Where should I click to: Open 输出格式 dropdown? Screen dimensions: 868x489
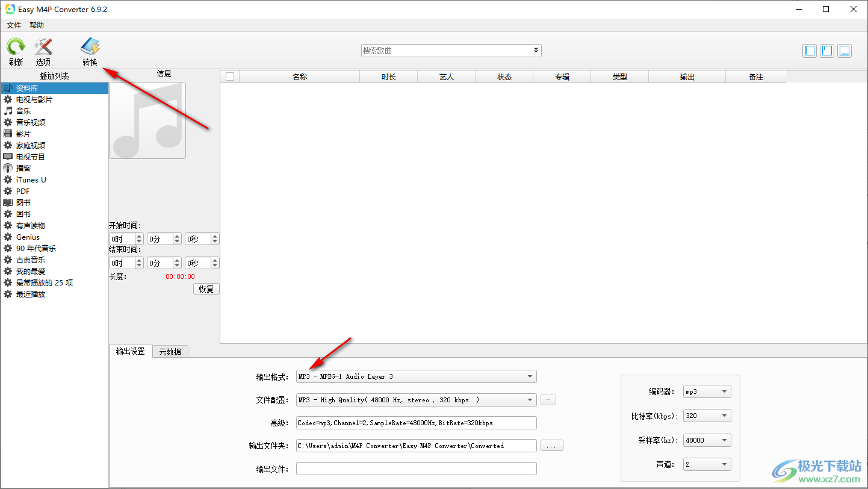click(416, 376)
